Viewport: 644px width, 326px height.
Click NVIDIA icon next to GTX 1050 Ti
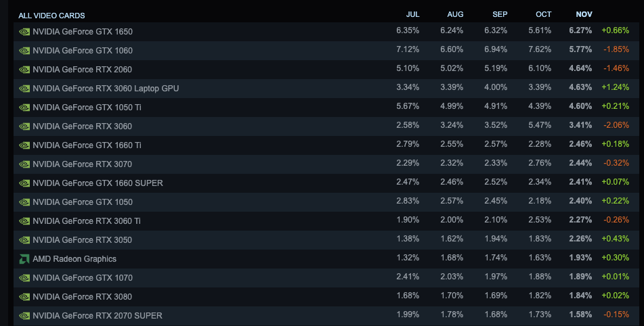click(24, 107)
